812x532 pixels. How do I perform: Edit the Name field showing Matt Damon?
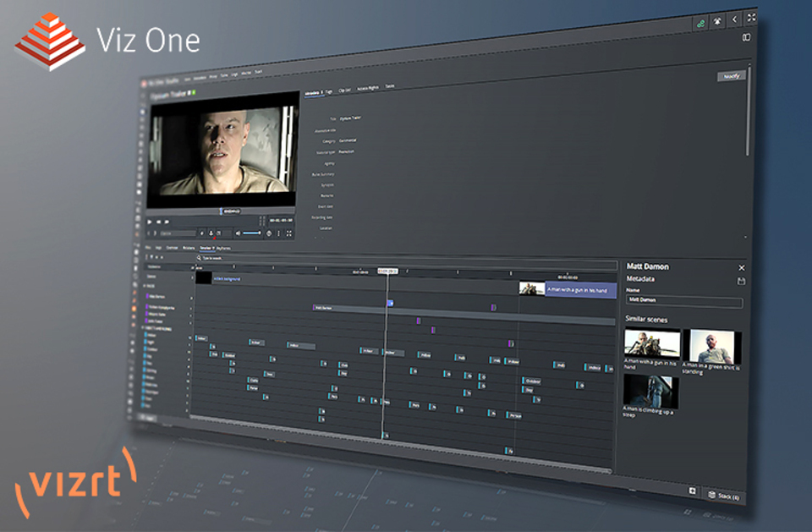click(x=683, y=300)
